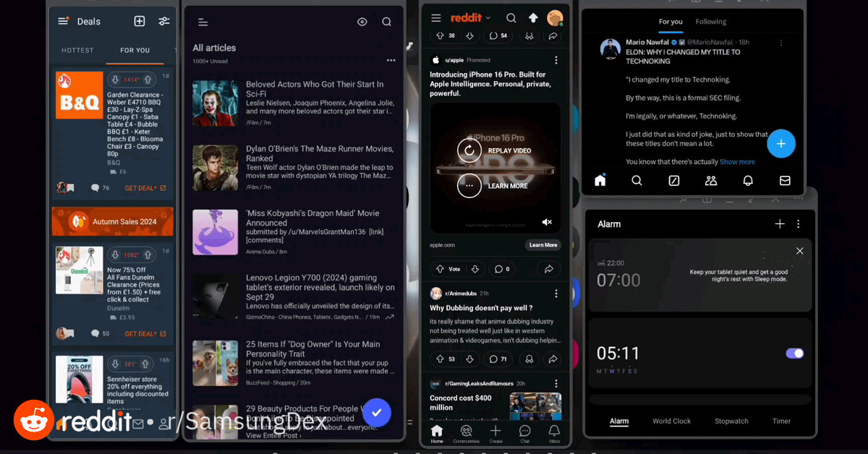Image resolution: width=868 pixels, height=454 pixels.
Task: Switch to the HOTTEST tab in Deals
Action: (77, 51)
